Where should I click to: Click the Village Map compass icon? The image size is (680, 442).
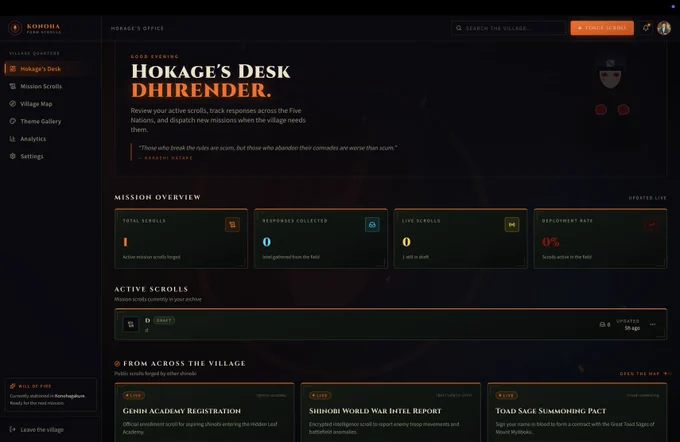coord(13,104)
